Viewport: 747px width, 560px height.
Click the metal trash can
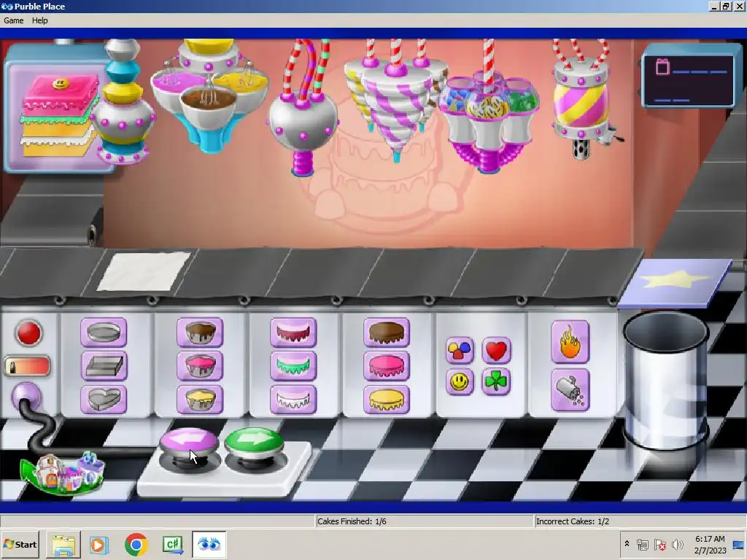point(666,380)
